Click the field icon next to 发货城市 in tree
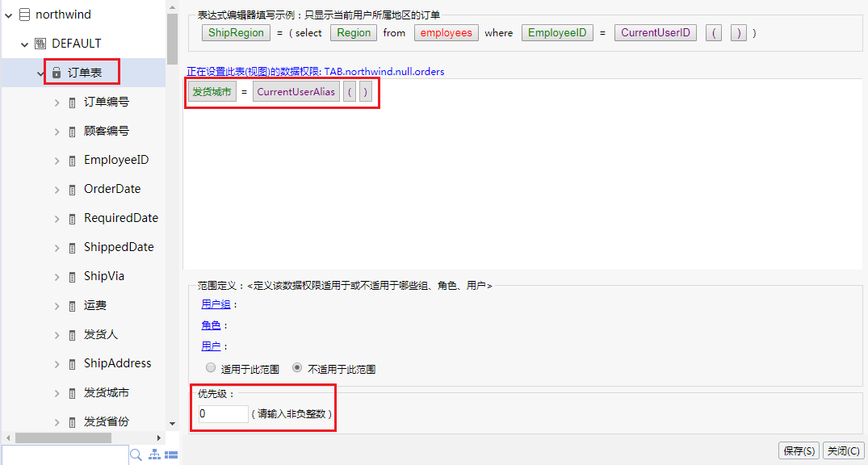868x465 pixels. tap(72, 394)
